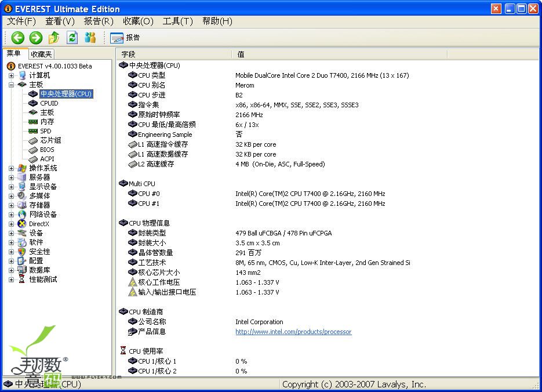Select the 内存 memory icon in tree
This screenshot has height=392, width=542.
pyautogui.click(x=33, y=122)
